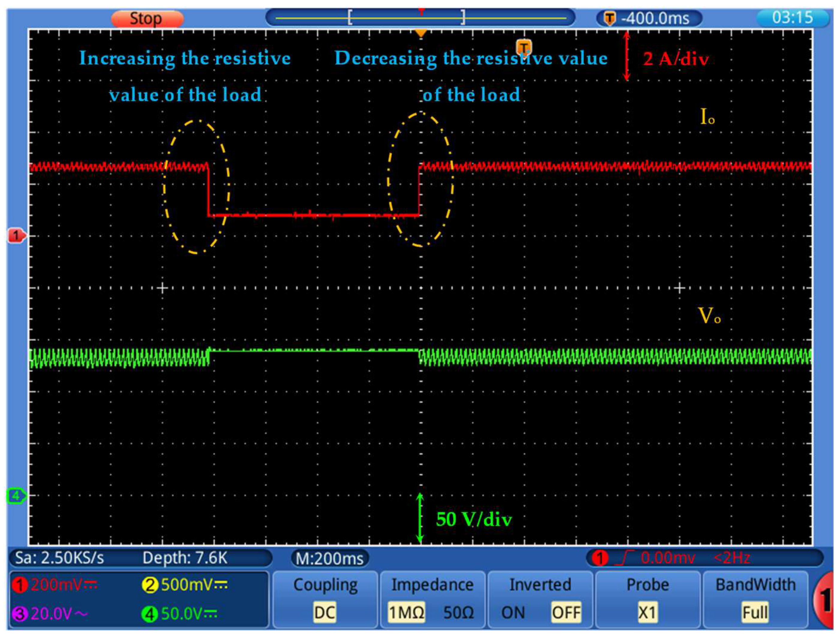
Task: Select 1MΩ impedance option
Action: pos(406,613)
